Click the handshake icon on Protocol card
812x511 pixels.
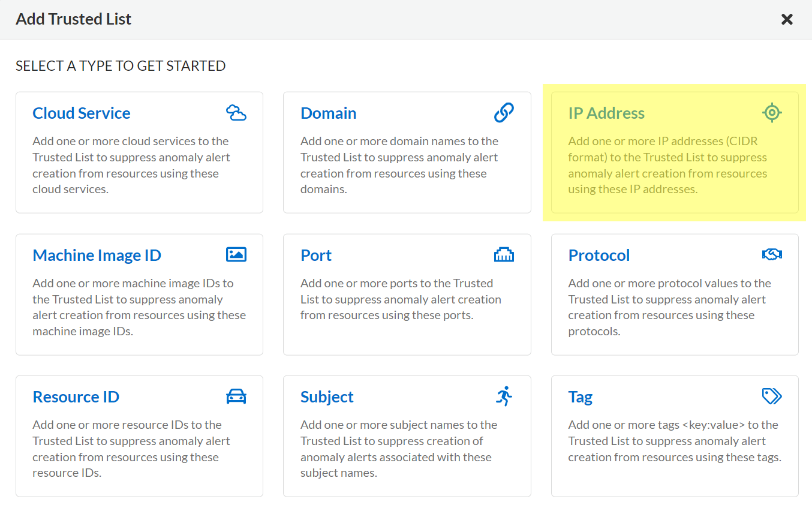(x=772, y=254)
